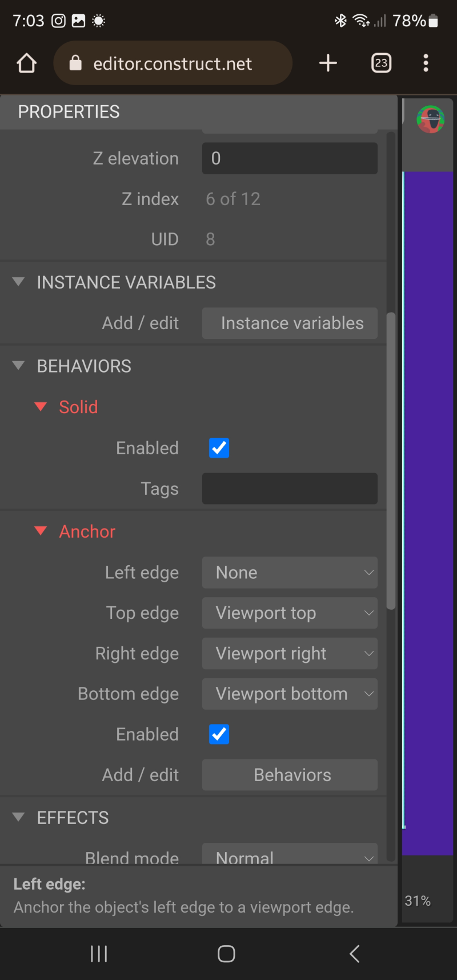Open the browser three-dot menu
The width and height of the screenshot is (457, 980).
[426, 63]
